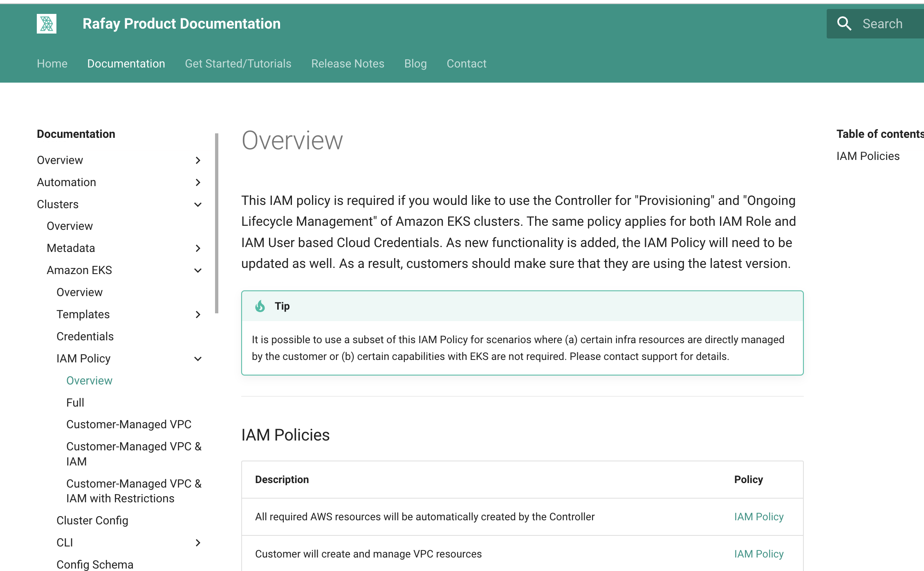Screen dimensions: 924x571
Task: Select the Get Started/Tutorials tab
Action: point(238,63)
